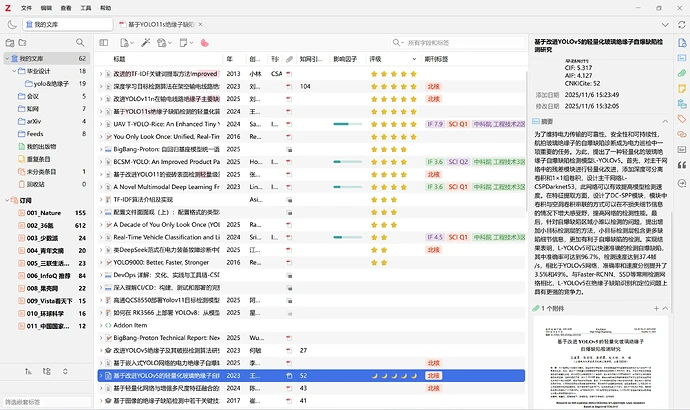
Task: Click the magic wand add-by-identifier icon
Action: tap(146, 43)
